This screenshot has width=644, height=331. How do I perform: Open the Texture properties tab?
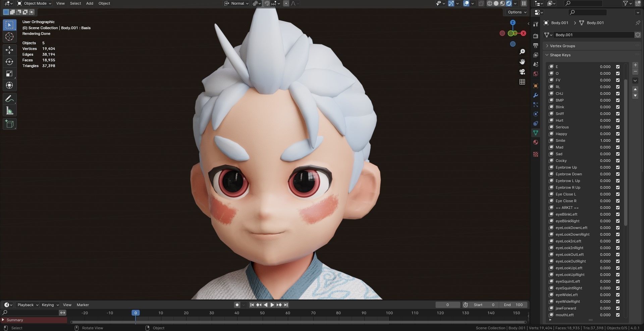(536, 154)
